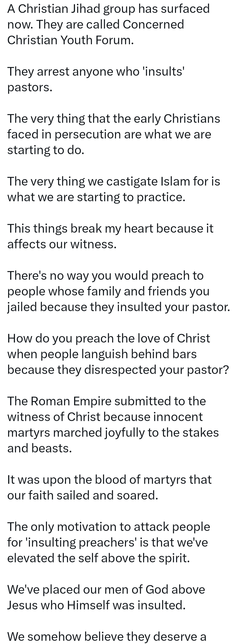
Task: Tap the line "Jesus who Himself was insulted"
Action: point(96,605)
